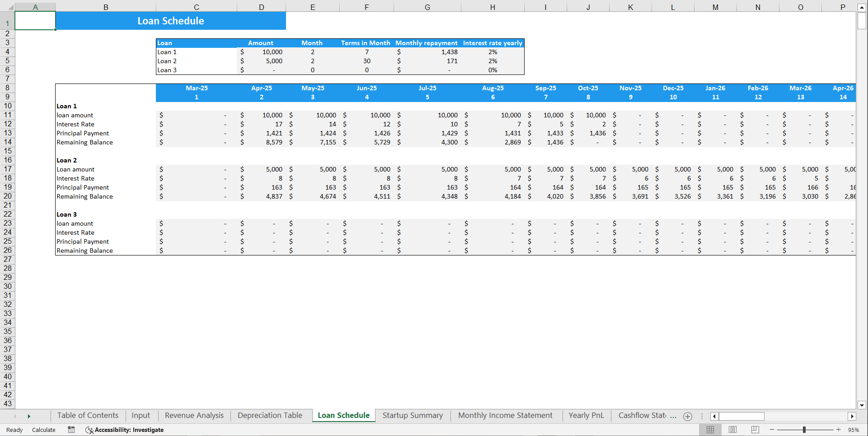This screenshot has height=436, width=868.
Task: Go to the Table of Contents sheet
Action: pyautogui.click(x=88, y=415)
